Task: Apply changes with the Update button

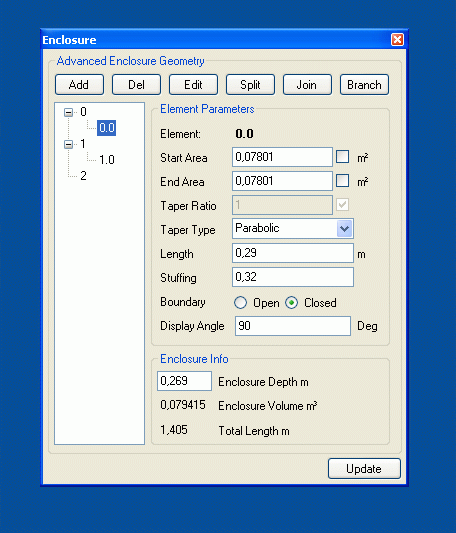Action: [x=364, y=469]
